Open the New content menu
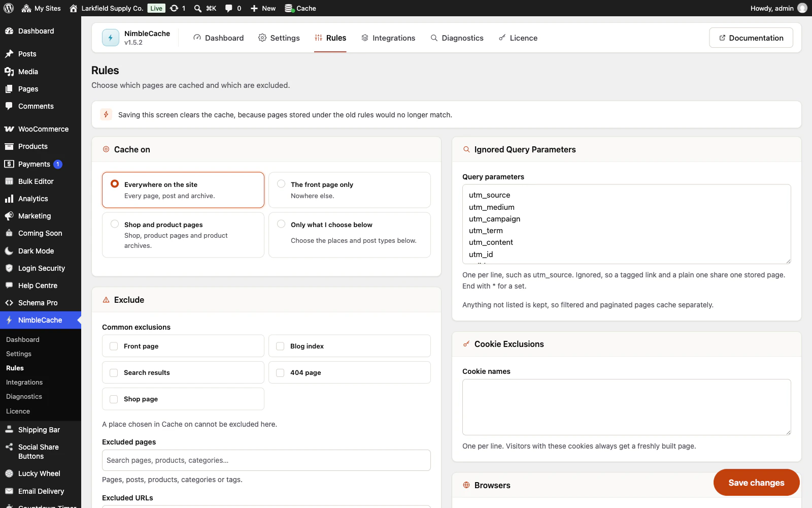The image size is (812, 508). [x=263, y=8]
